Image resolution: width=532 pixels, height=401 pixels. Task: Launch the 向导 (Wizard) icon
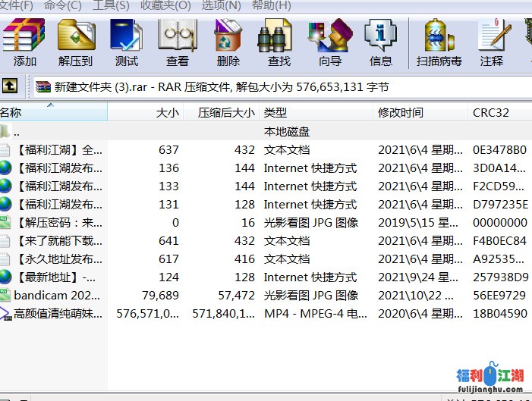coord(329,42)
